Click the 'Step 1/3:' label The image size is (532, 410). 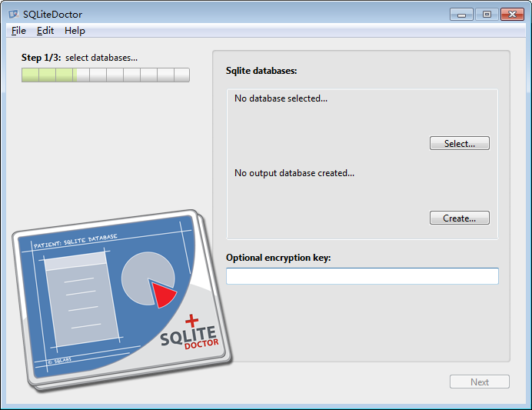pyautogui.click(x=41, y=58)
